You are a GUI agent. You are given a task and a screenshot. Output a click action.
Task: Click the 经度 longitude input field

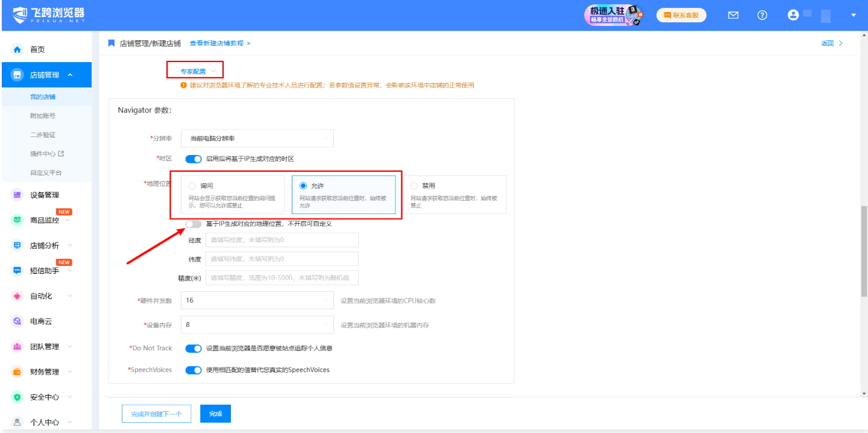(x=281, y=240)
